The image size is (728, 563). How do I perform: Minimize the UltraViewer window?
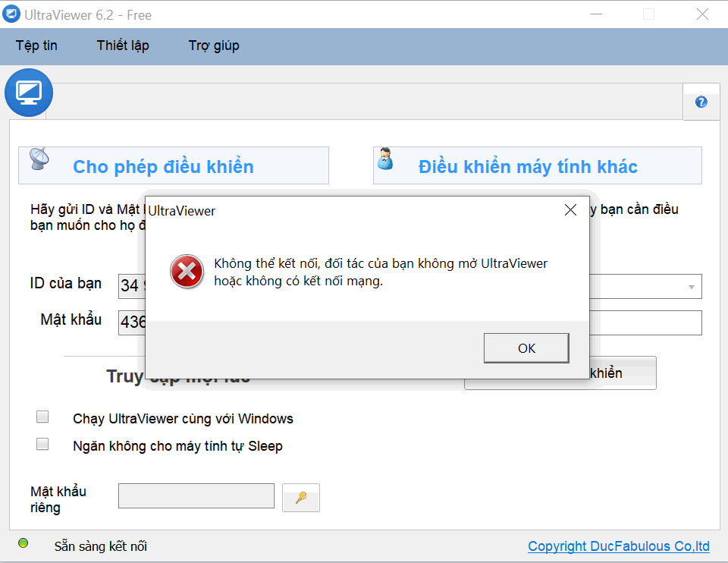tap(597, 14)
